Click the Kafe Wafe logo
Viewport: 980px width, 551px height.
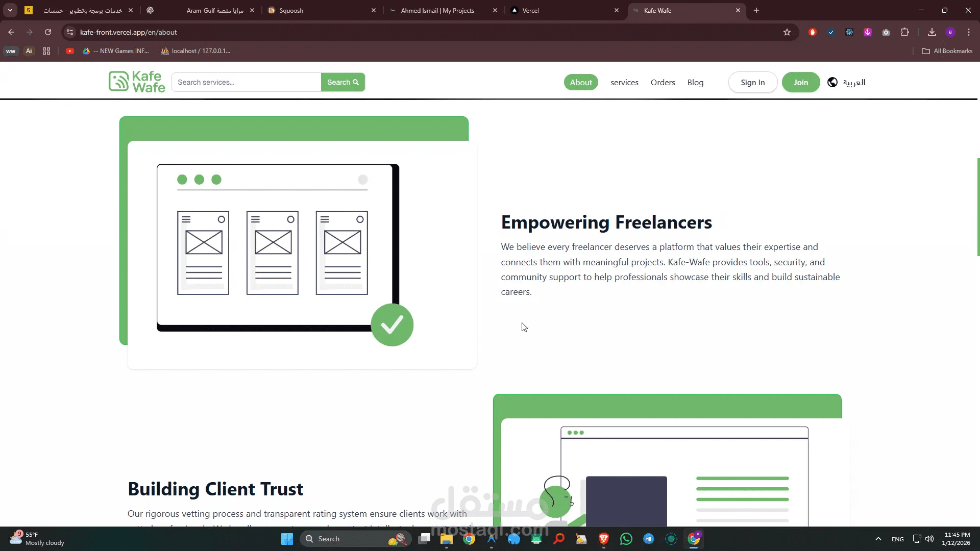(x=137, y=82)
